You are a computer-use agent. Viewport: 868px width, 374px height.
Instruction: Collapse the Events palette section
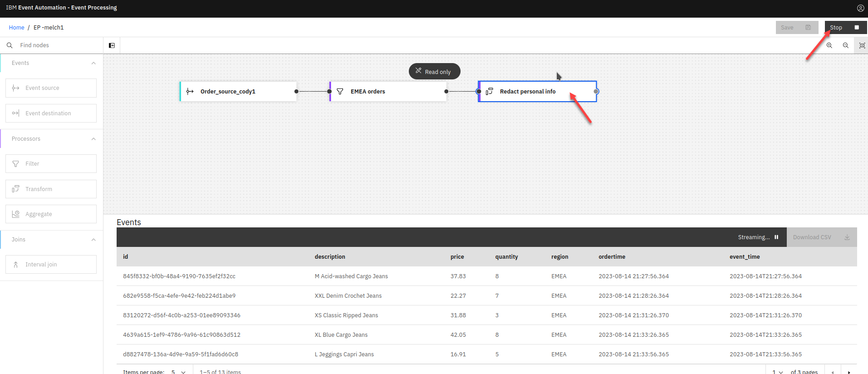tap(93, 63)
